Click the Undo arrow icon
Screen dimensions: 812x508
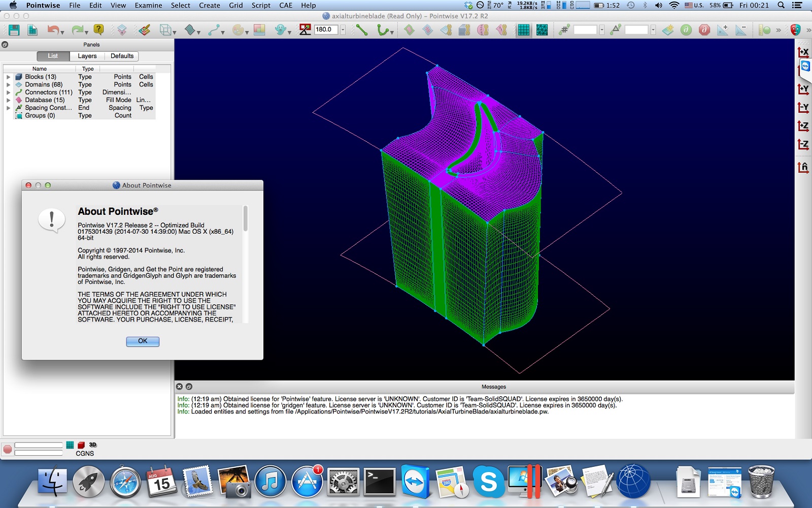coord(53,30)
